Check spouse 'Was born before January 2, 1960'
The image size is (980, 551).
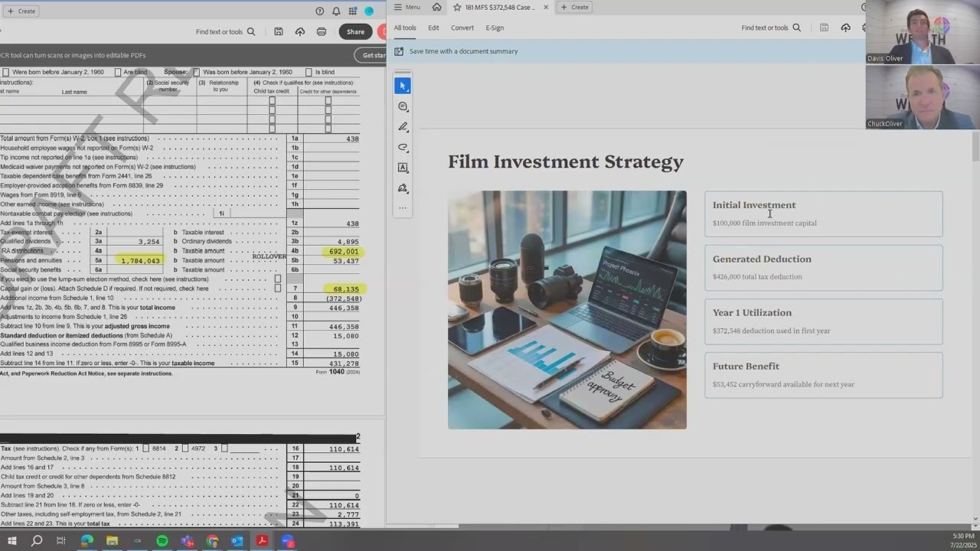[x=197, y=72]
